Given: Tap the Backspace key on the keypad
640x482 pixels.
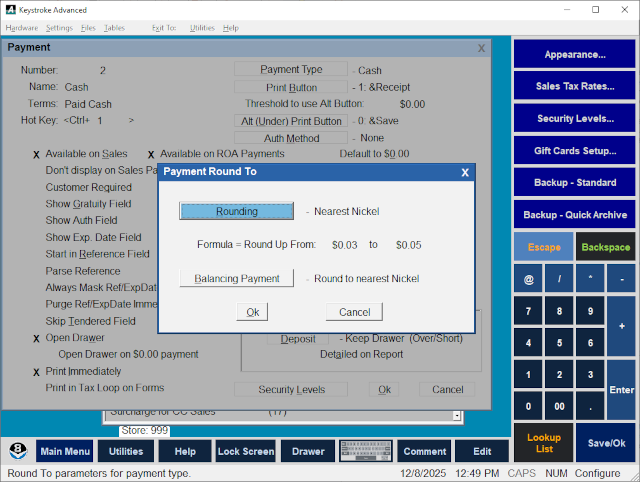Looking at the screenshot, I should click(605, 247).
